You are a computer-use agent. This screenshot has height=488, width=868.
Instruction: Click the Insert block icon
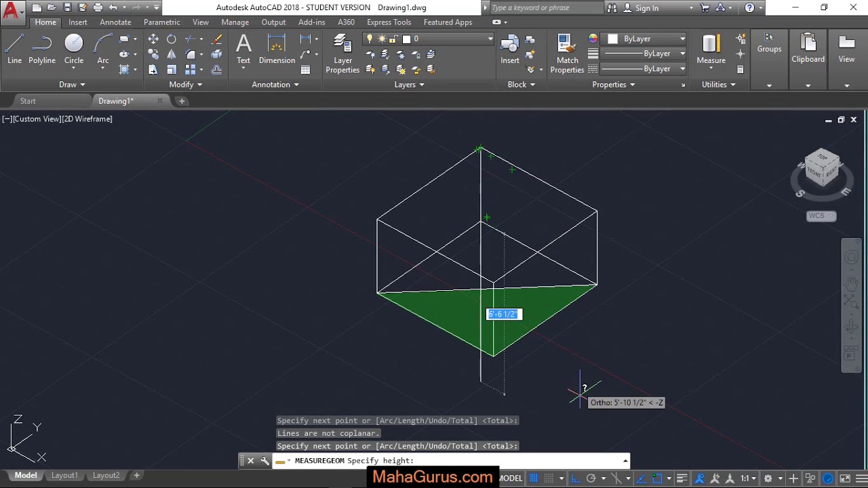click(x=510, y=49)
